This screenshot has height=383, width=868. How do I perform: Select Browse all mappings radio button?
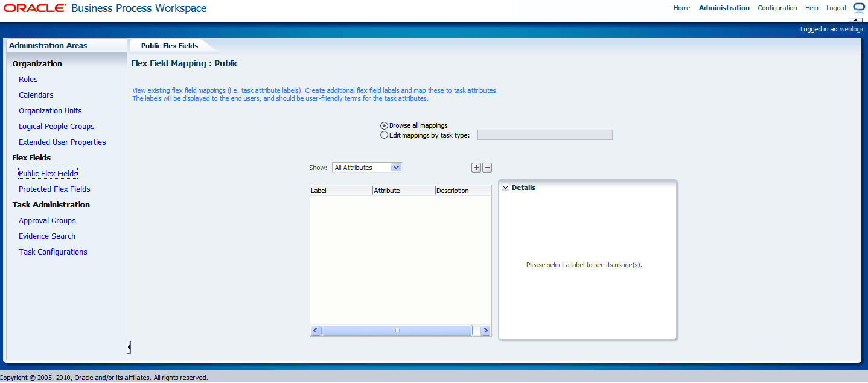pyautogui.click(x=384, y=125)
